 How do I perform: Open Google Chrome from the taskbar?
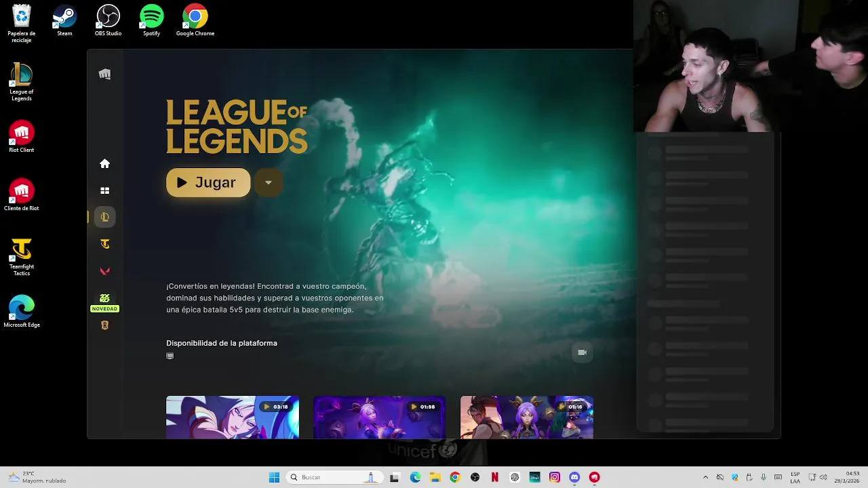pyautogui.click(x=455, y=477)
